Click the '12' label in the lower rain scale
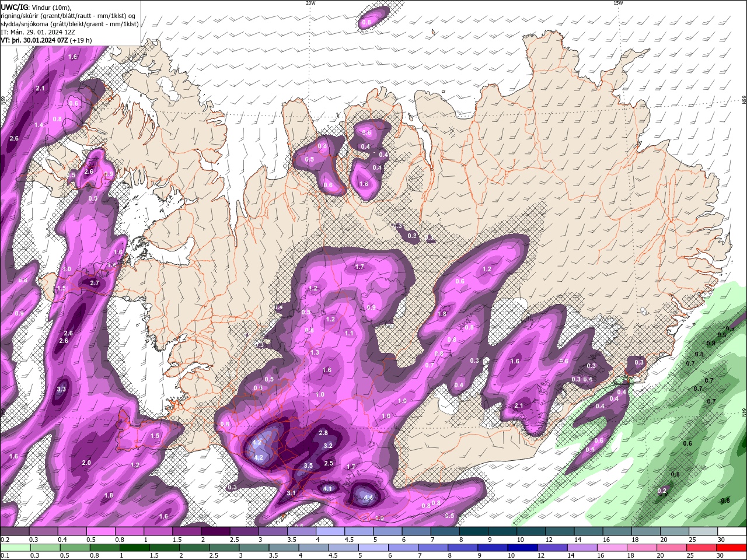The width and height of the screenshot is (747, 560). pos(541,556)
